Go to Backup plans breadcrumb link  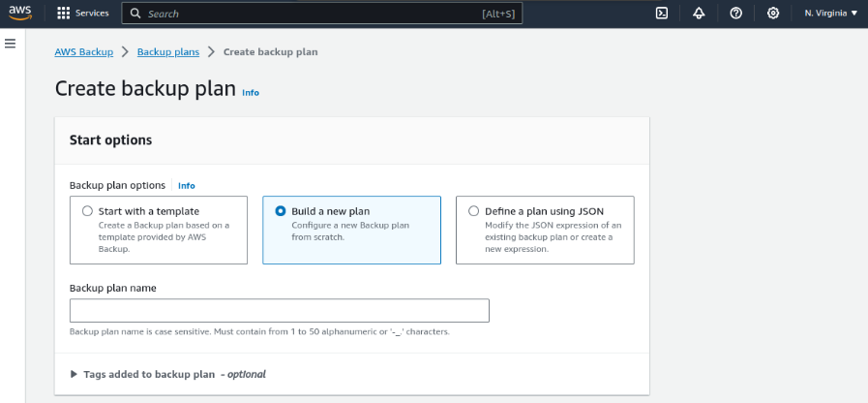(x=168, y=52)
